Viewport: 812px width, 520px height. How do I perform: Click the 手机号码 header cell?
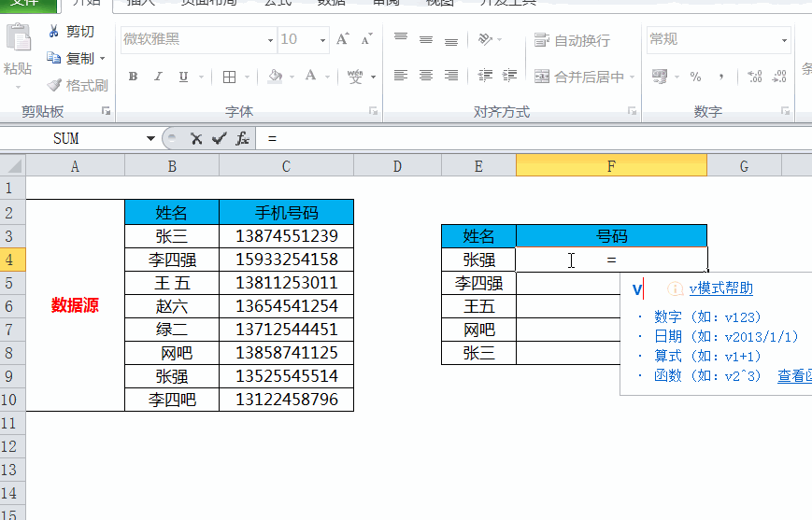(286, 213)
